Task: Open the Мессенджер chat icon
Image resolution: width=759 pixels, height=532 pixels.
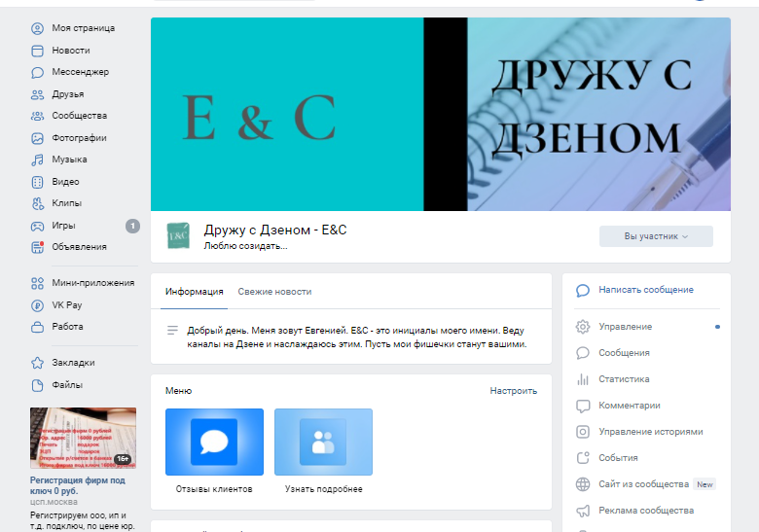Action: (37, 73)
